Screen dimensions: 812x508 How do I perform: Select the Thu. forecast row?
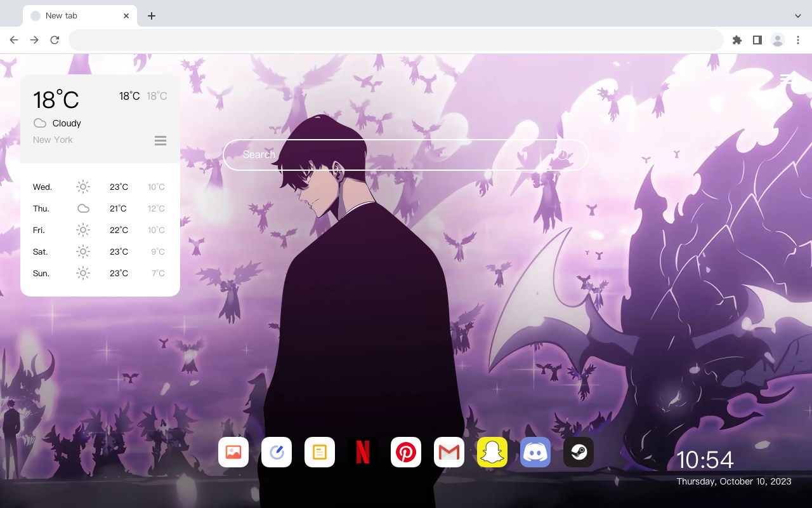(x=100, y=208)
